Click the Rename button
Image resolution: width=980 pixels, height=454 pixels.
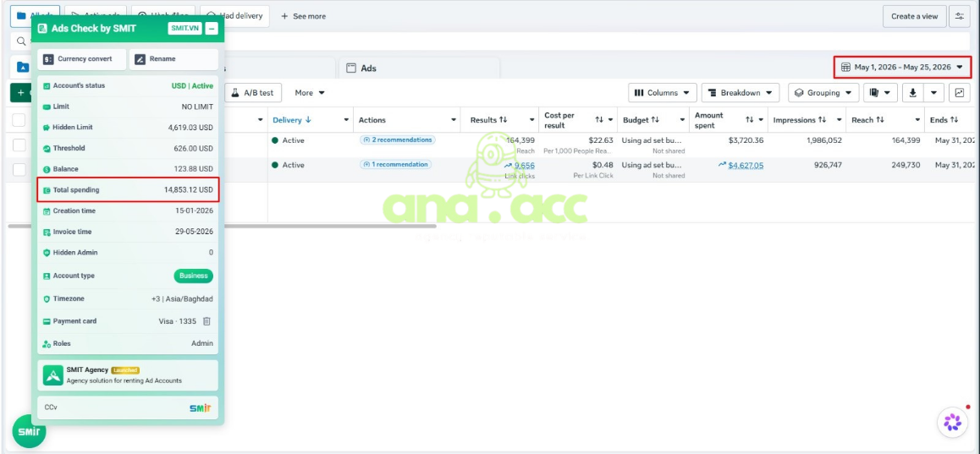pyautogui.click(x=173, y=58)
